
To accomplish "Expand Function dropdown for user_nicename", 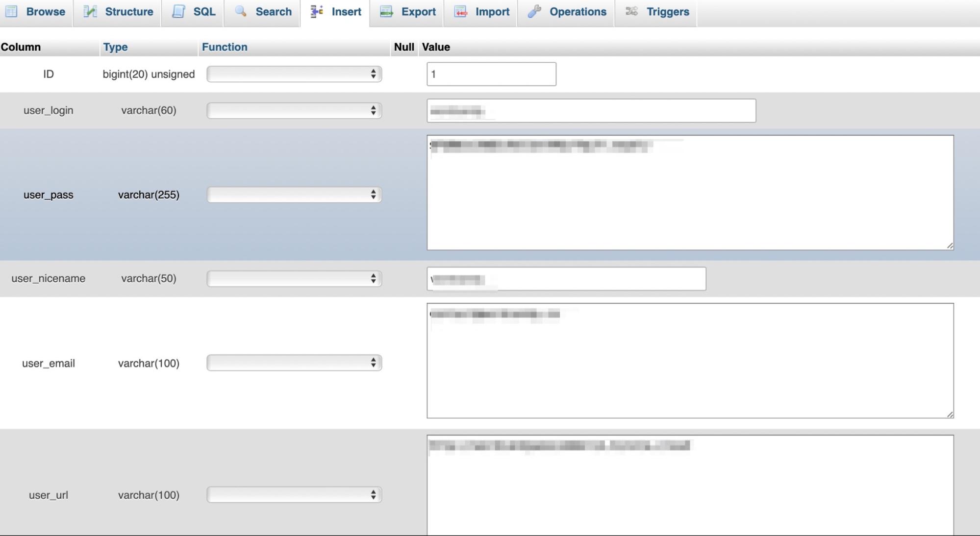I will coord(295,278).
